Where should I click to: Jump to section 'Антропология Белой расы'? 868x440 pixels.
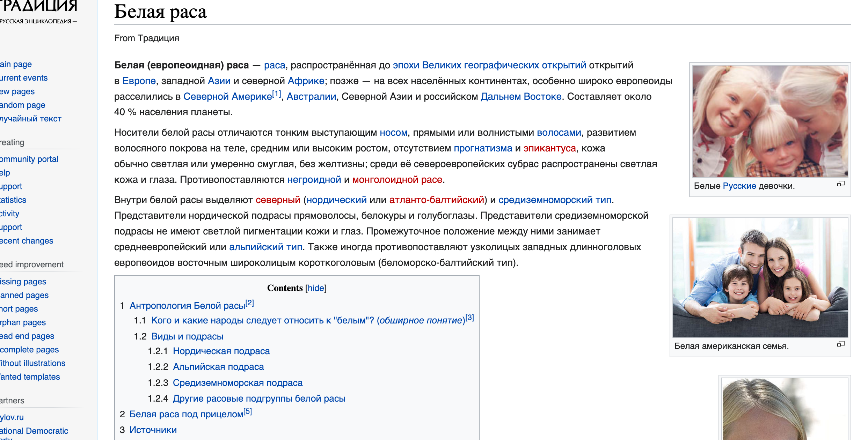click(x=187, y=306)
